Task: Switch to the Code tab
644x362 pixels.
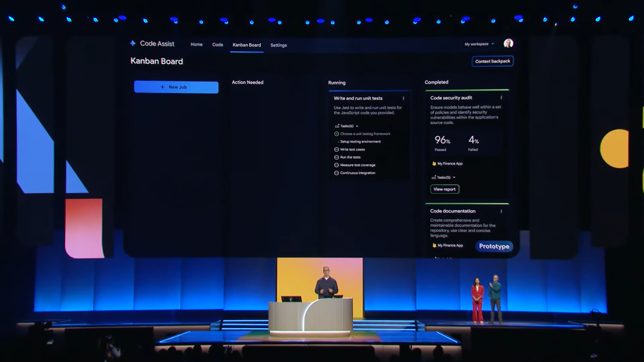Action: 217,45
